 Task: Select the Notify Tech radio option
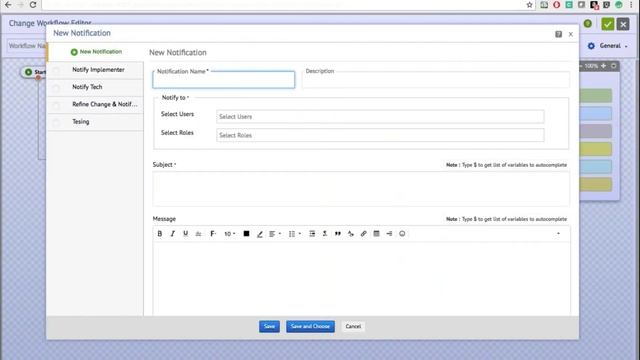point(56,87)
